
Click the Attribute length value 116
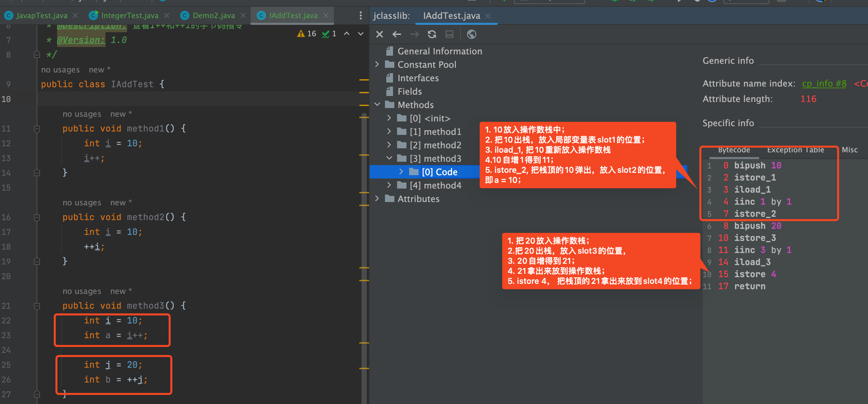pos(808,99)
